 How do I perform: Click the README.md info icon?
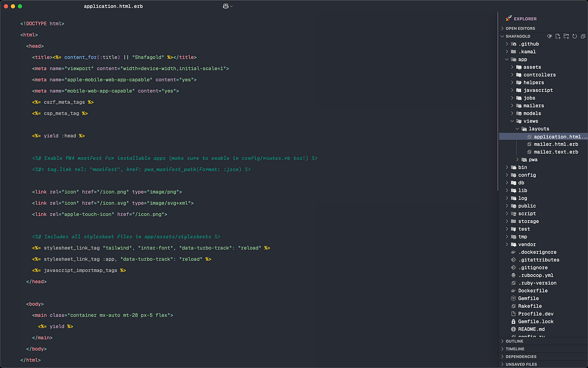513,329
